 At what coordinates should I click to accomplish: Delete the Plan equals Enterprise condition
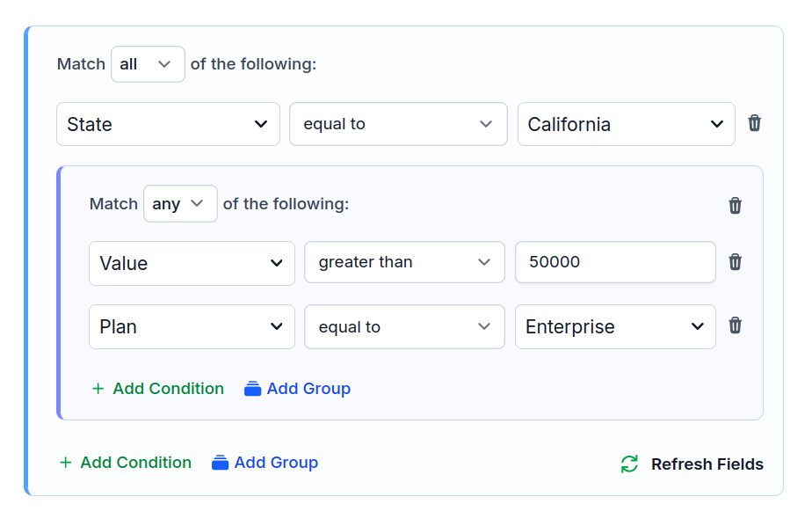pyautogui.click(x=735, y=326)
